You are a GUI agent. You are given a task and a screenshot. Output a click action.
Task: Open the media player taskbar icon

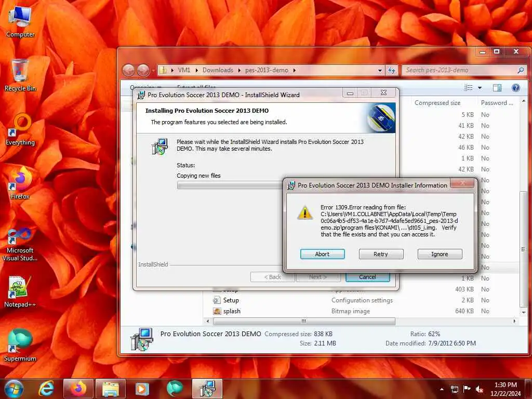point(142,389)
